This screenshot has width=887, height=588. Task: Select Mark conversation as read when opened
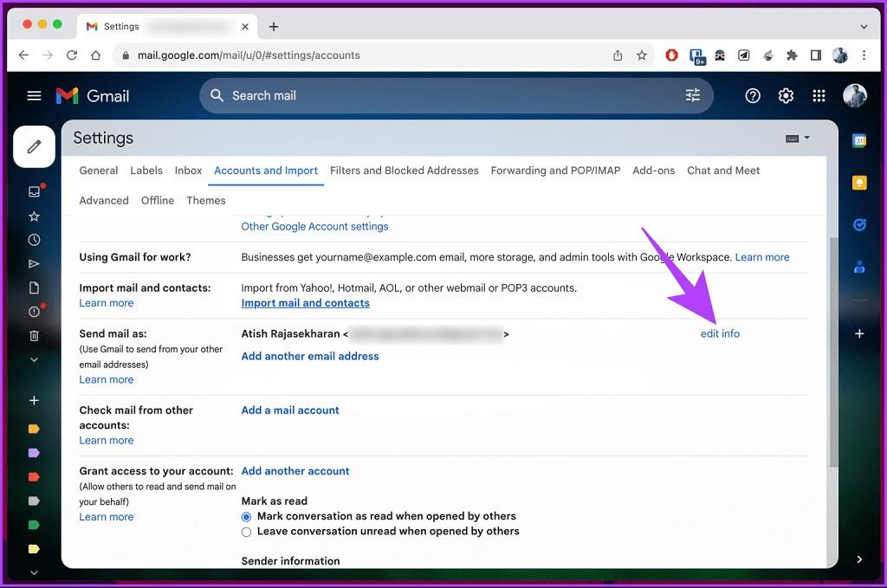coord(247,517)
